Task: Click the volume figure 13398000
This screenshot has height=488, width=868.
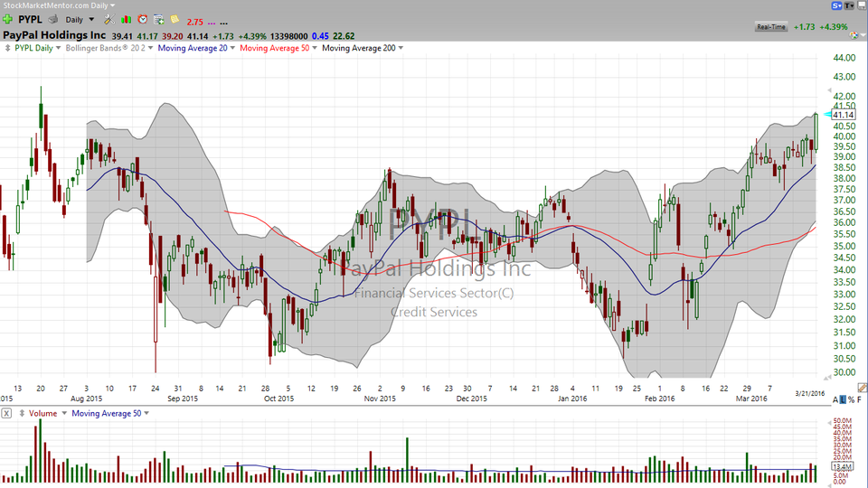Action: (289, 36)
